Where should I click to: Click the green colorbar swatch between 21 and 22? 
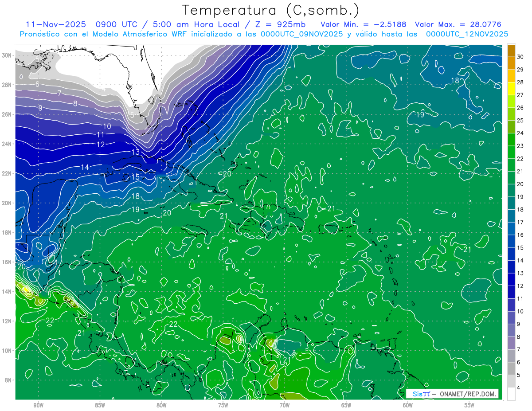pos(511,165)
